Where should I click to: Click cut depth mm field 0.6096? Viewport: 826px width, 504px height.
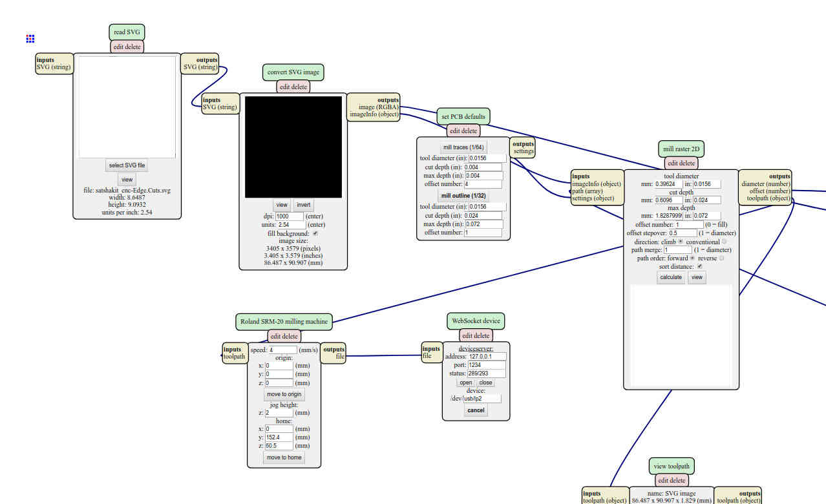coord(668,200)
